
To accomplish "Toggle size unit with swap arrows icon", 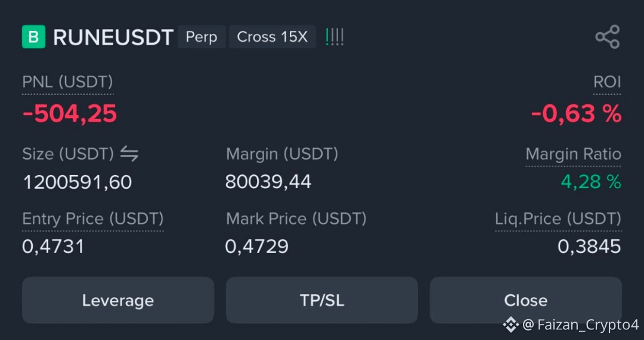I will pyautogui.click(x=129, y=154).
